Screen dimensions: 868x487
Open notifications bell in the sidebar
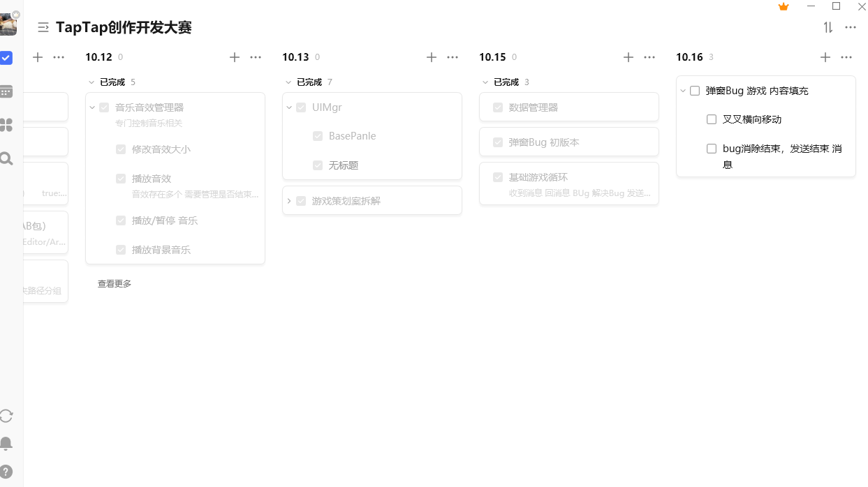pyautogui.click(x=6, y=444)
